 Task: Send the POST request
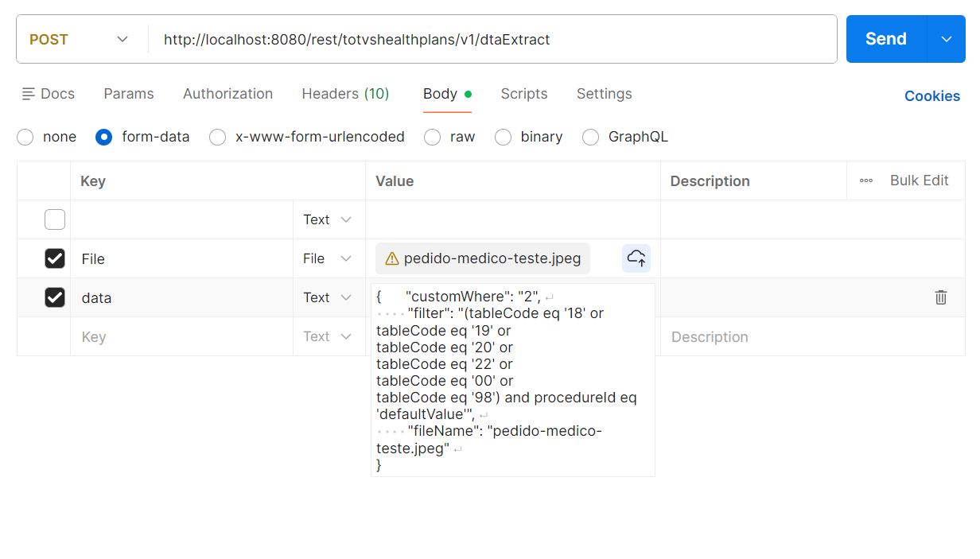tap(885, 39)
